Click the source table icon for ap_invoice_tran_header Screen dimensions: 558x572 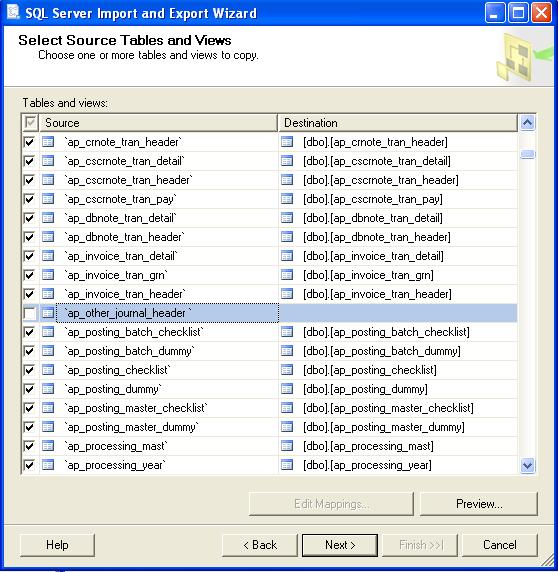[48, 294]
